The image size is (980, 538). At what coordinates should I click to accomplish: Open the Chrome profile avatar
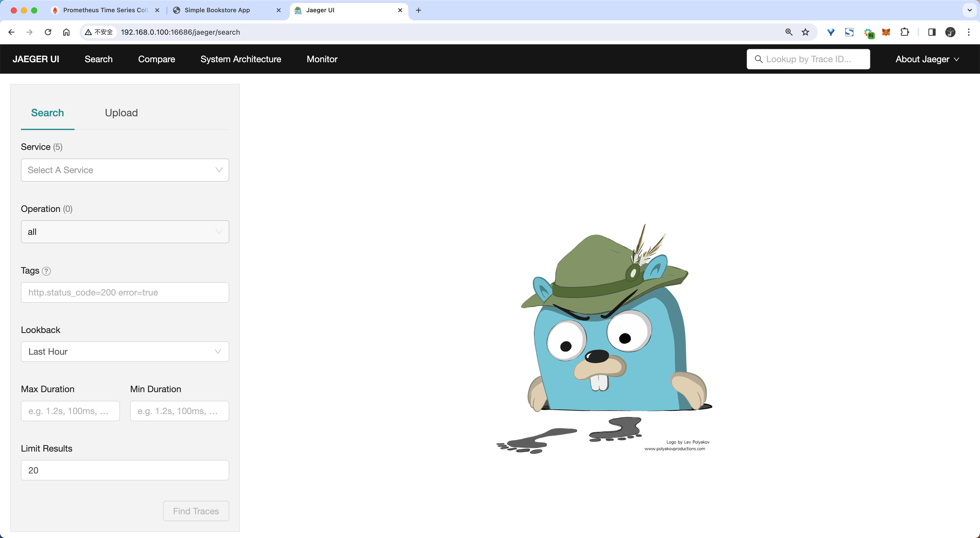coord(950,32)
